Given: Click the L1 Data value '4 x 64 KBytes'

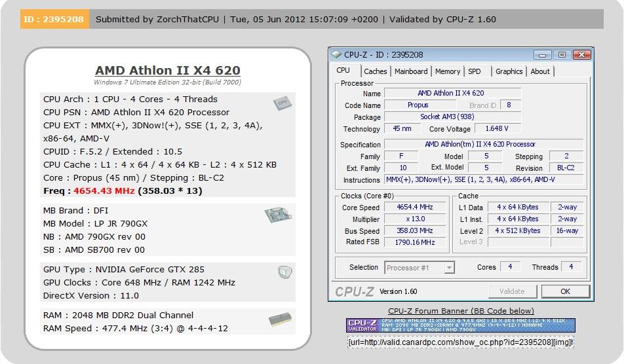Looking at the screenshot, I should click(x=518, y=207).
